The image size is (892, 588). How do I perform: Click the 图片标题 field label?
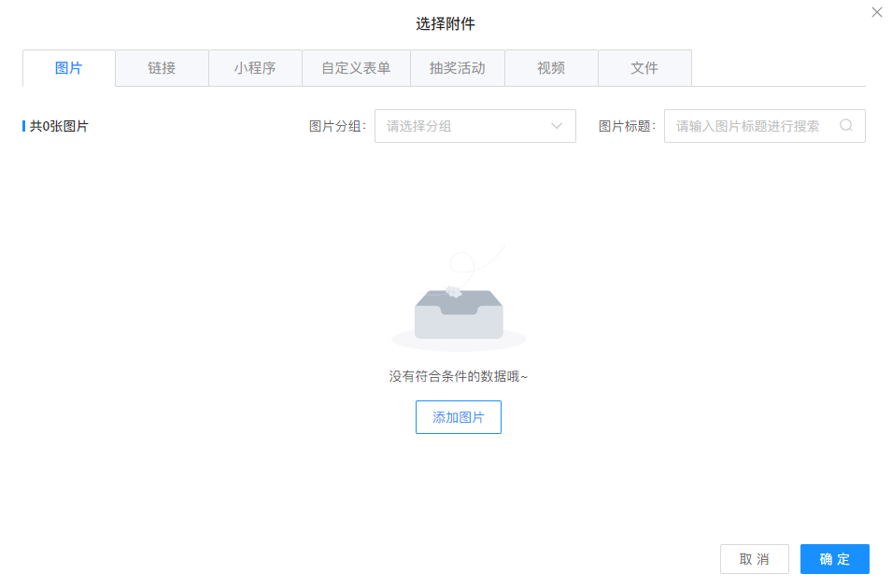[626, 126]
